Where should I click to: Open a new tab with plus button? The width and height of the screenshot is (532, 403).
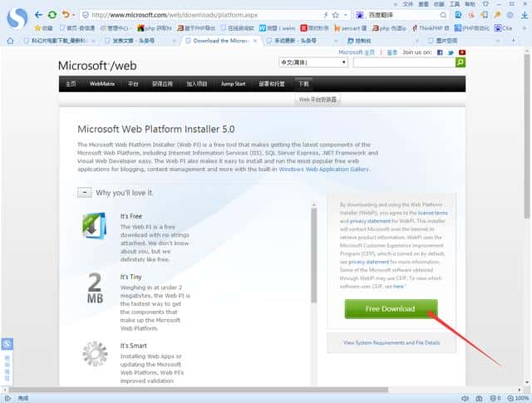(x=514, y=41)
